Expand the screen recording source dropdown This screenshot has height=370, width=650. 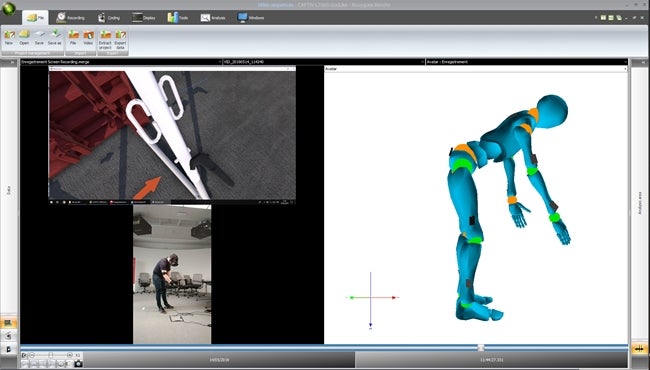click(220, 62)
